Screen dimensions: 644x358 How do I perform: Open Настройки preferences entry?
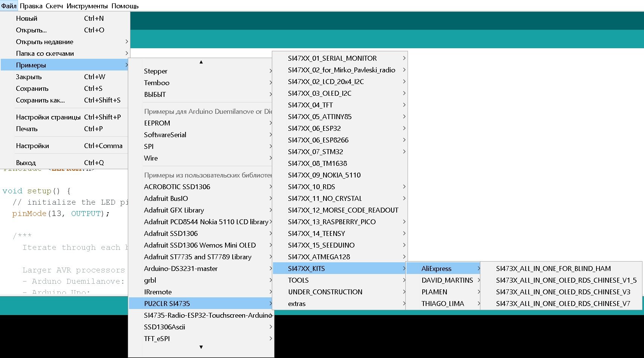coord(65,146)
